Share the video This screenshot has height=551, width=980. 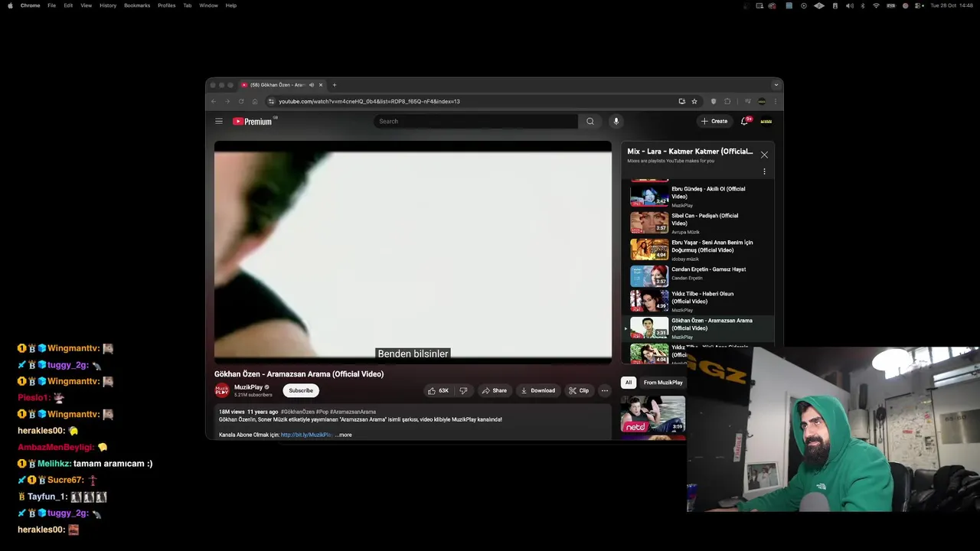pyautogui.click(x=494, y=390)
